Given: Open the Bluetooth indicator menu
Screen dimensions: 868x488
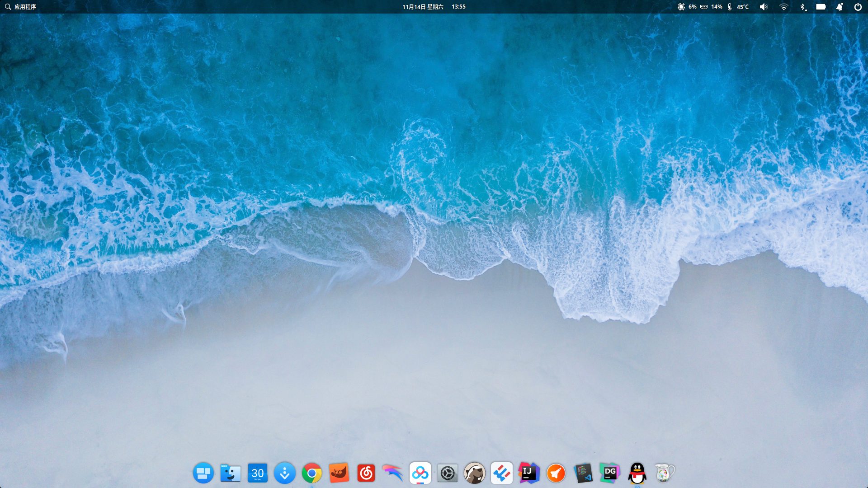Looking at the screenshot, I should 802,7.
